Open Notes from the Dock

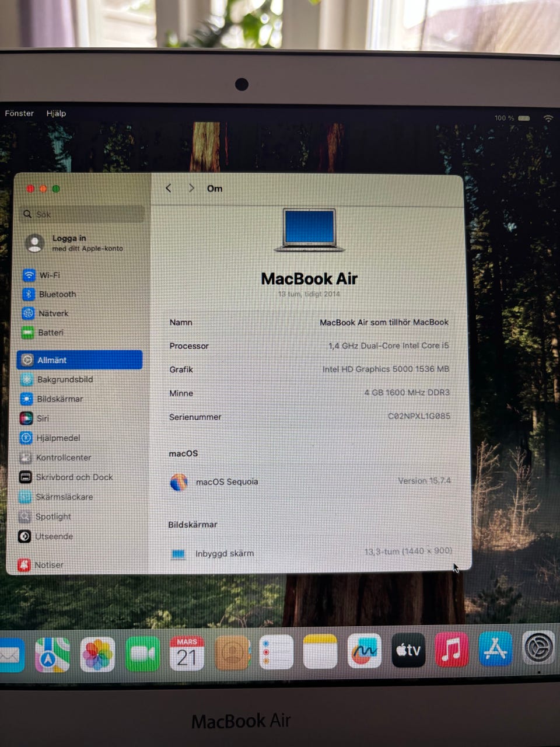click(320, 651)
